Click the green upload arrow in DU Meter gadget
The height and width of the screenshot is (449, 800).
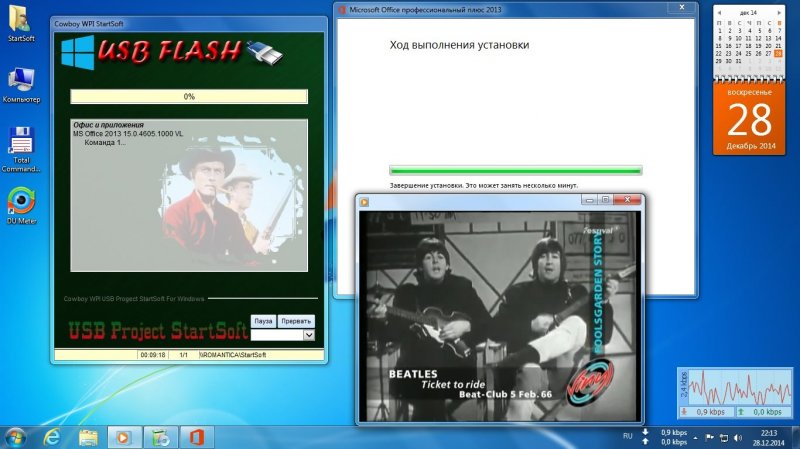[741, 411]
